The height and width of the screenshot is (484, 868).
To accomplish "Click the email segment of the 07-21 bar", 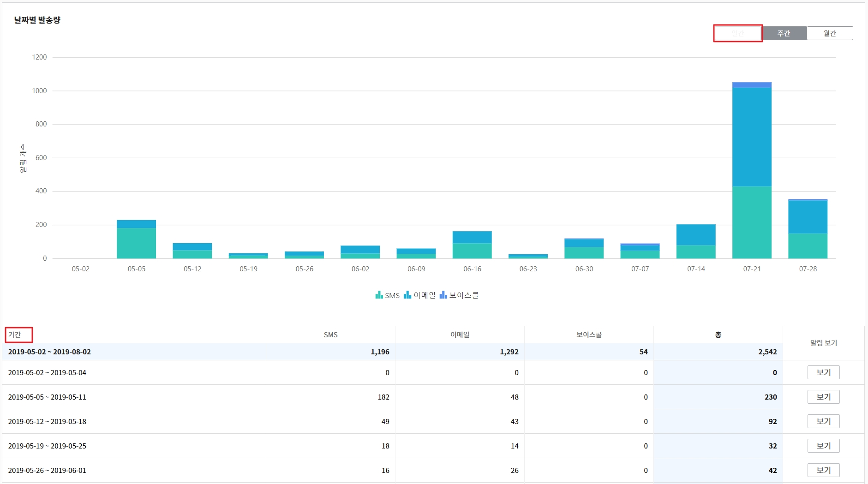I will point(752,137).
